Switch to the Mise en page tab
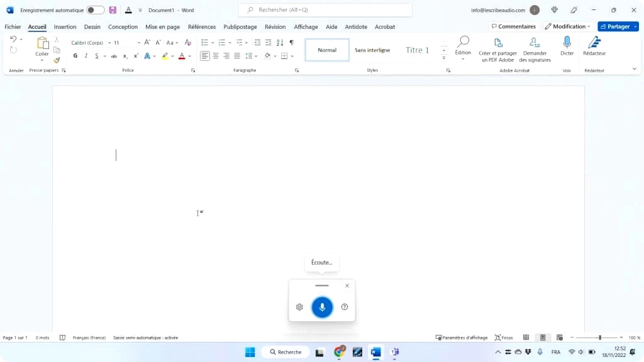Screen dimensions: 644x362 (x=162, y=26)
